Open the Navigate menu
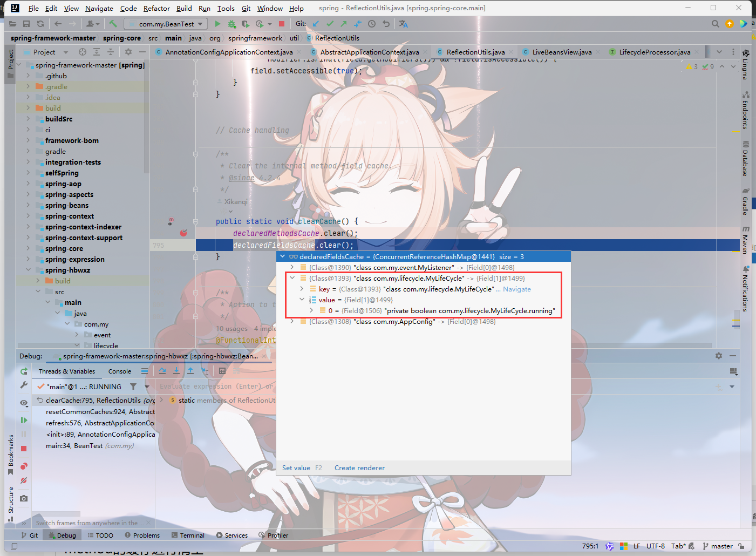The width and height of the screenshot is (756, 556). coord(99,8)
